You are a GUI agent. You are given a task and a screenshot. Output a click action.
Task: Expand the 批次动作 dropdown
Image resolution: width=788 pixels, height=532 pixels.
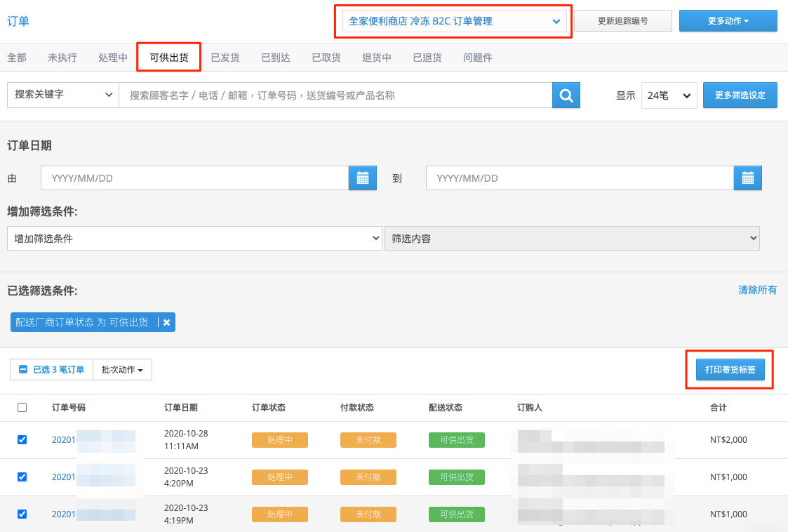click(x=122, y=370)
